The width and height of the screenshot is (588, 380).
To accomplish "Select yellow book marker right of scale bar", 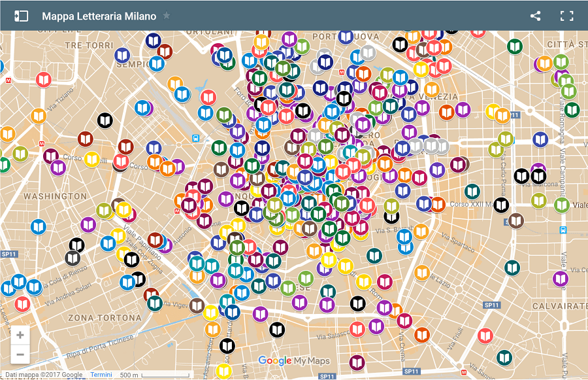I will tap(223, 371).
